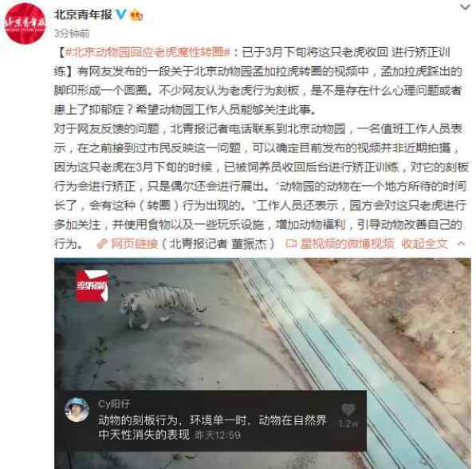Click the red video logo watermark

tap(92, 286)
